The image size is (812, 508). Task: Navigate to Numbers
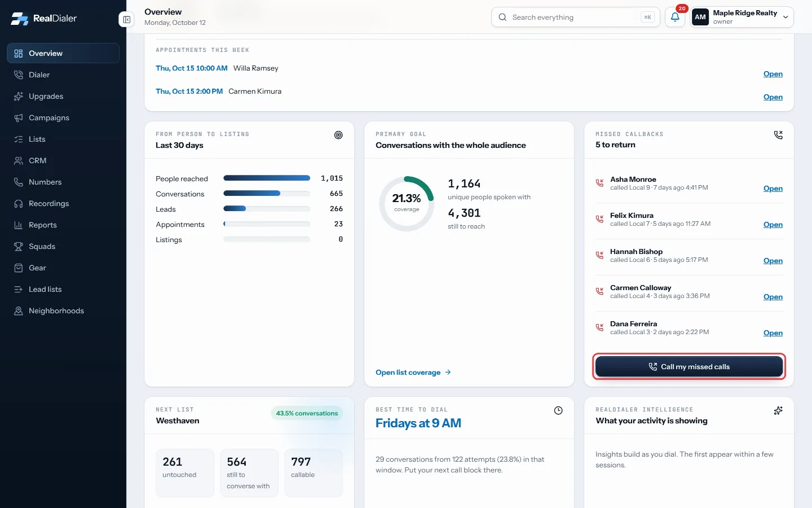(63, 182)
